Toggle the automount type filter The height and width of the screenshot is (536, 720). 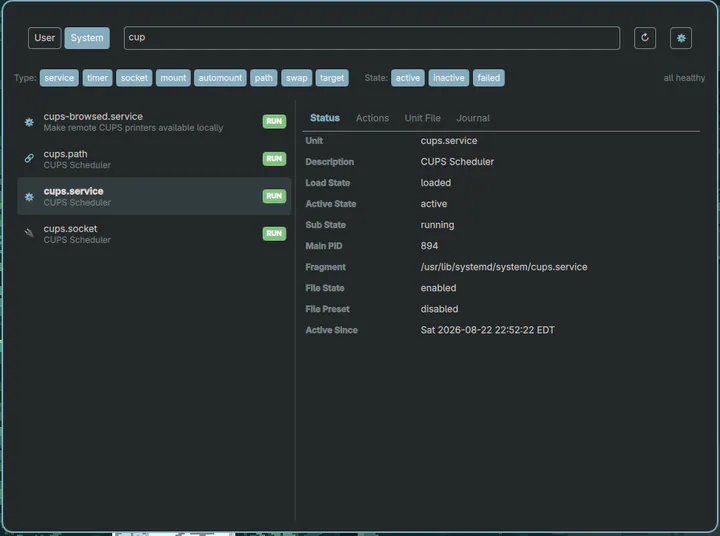point(220,78)
